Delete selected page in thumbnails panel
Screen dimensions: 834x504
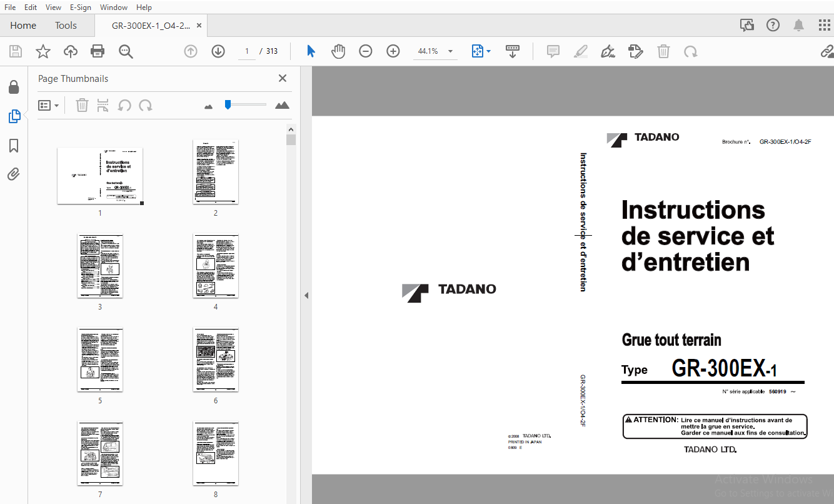82,105
